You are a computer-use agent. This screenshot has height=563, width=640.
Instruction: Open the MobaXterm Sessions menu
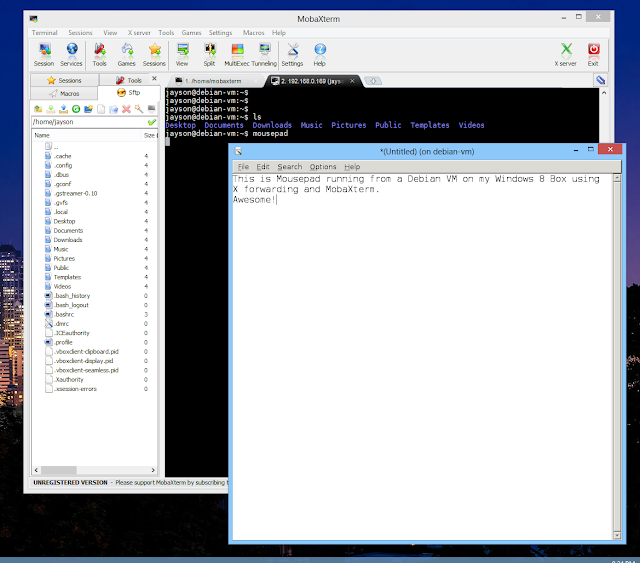[x=80, y=33]
